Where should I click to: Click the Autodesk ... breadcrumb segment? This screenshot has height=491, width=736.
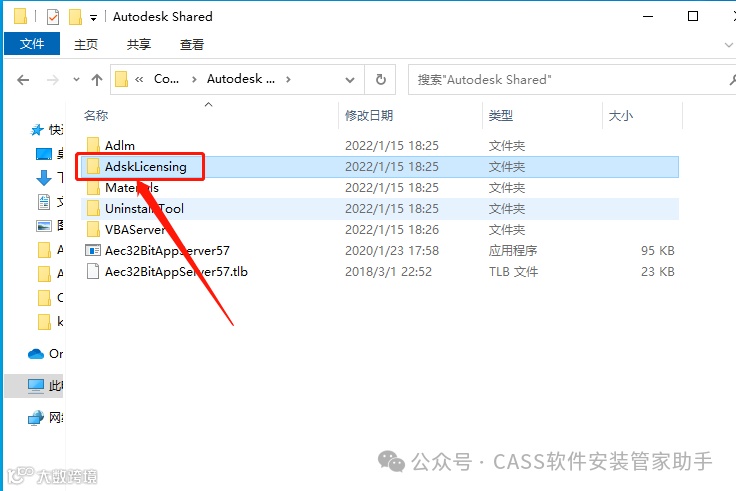tap(241, 79)
